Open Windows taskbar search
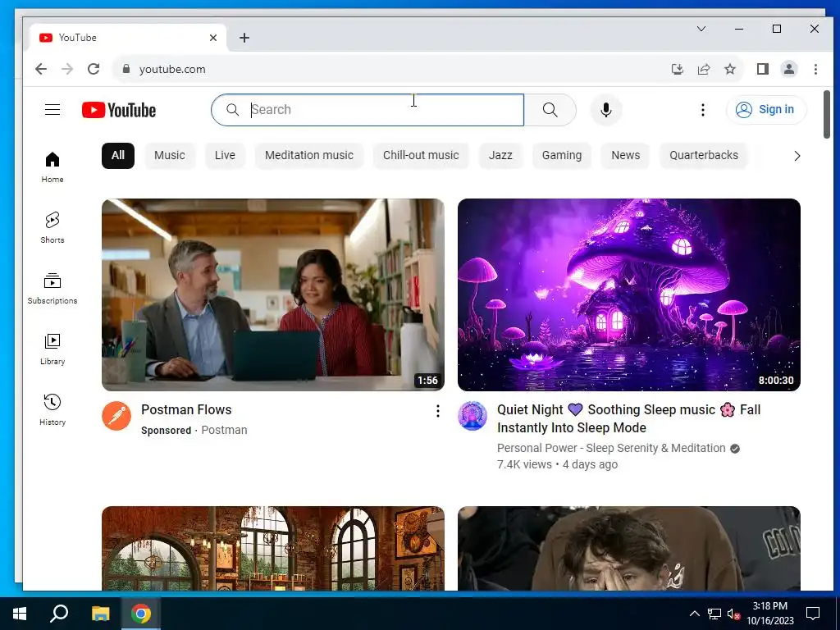 click(x=59, y=614)
